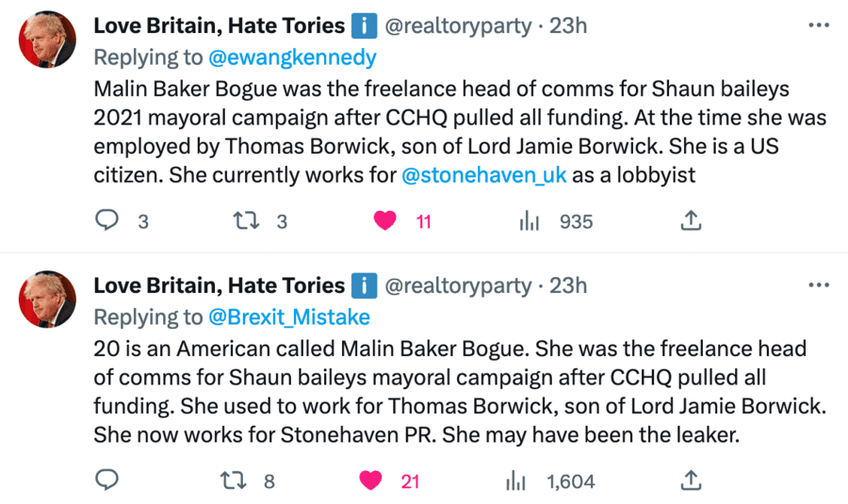Unlike the second tweet with 21 likes
848x504 pixels.
click(x=371, y=480)
